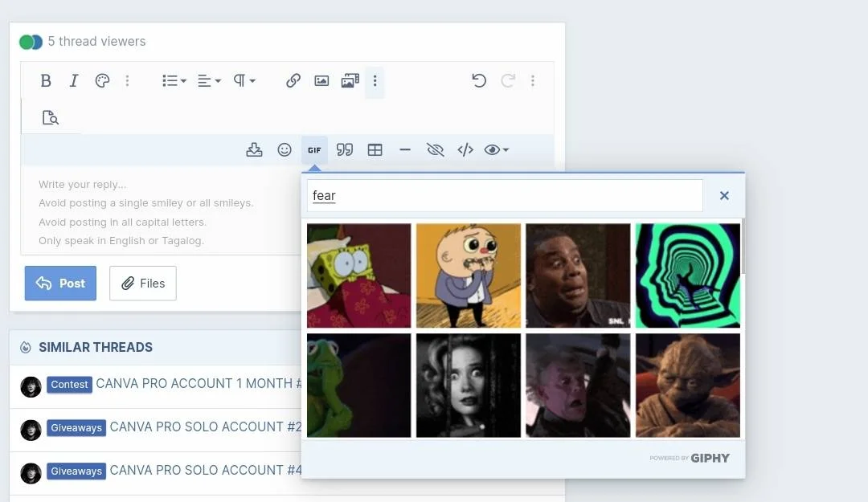Open the CANVA PRO ACCOUNT 1 MONTH thread
This screenshot has height=502, width=868.
coord(199,384)
